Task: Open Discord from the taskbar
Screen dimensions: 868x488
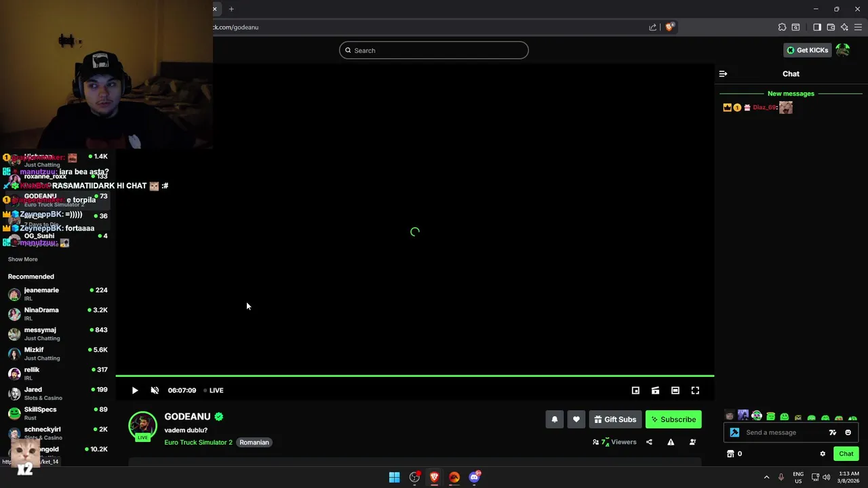Action: (x=474, y=477)
